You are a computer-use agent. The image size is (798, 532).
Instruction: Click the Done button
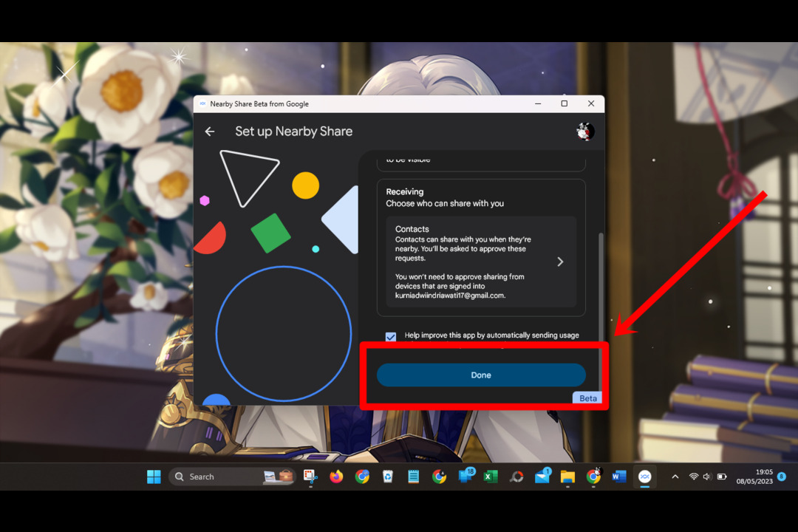point(481,375)
